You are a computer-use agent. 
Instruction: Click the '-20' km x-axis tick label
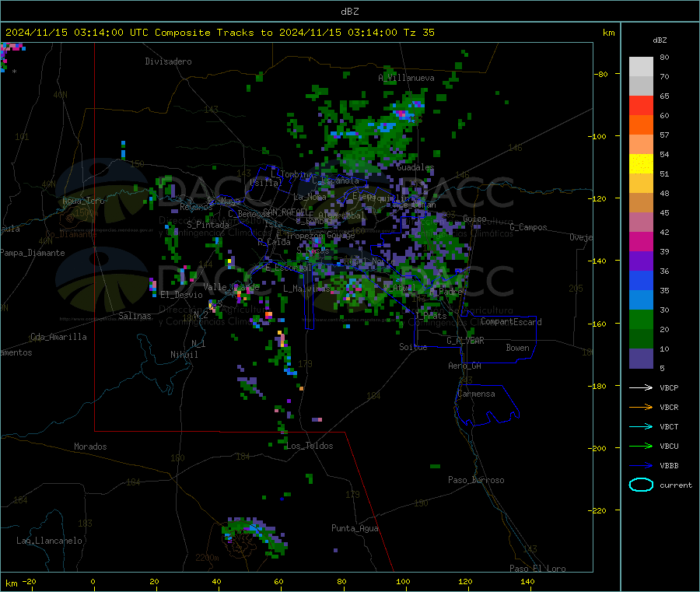(29, 582)
